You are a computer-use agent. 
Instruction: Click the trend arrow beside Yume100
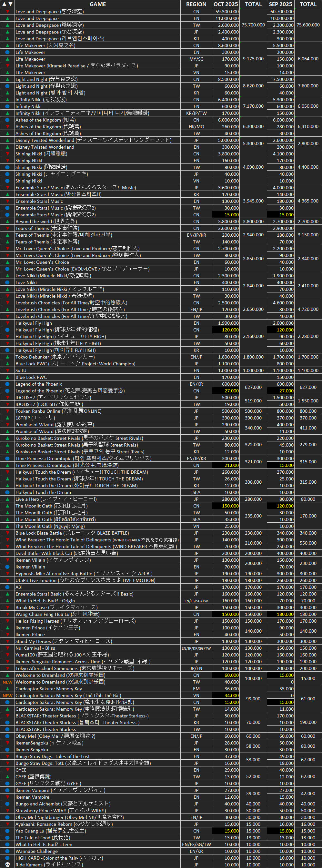pyautogui.click(x=7, y=655)
